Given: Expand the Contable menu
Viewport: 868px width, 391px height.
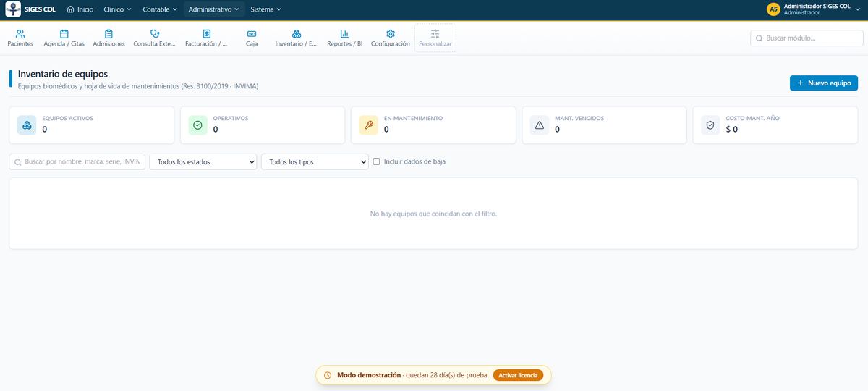Looking at the screenshot, I should pyautogui.click(x=160, y=9).
